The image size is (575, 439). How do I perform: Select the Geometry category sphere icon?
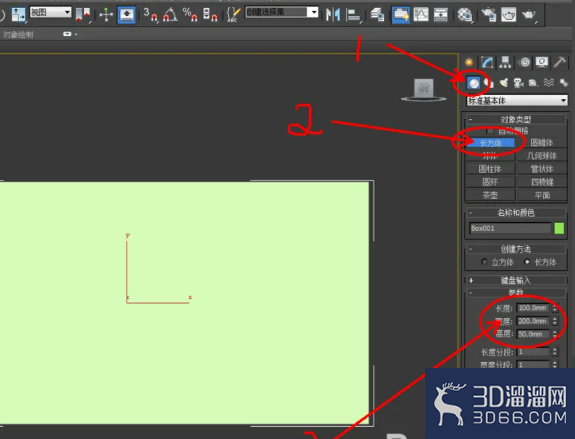pyautogui.click(x=474, y=83)
